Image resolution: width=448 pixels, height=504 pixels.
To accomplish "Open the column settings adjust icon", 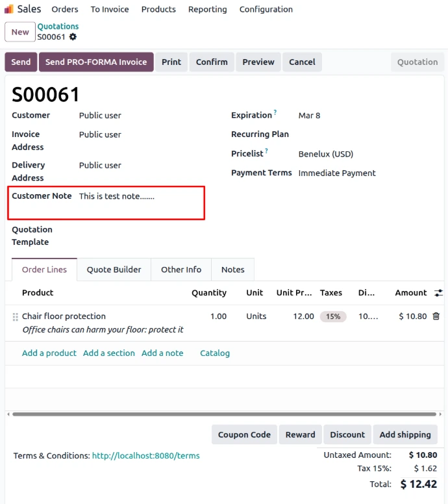I will point(438,293).
